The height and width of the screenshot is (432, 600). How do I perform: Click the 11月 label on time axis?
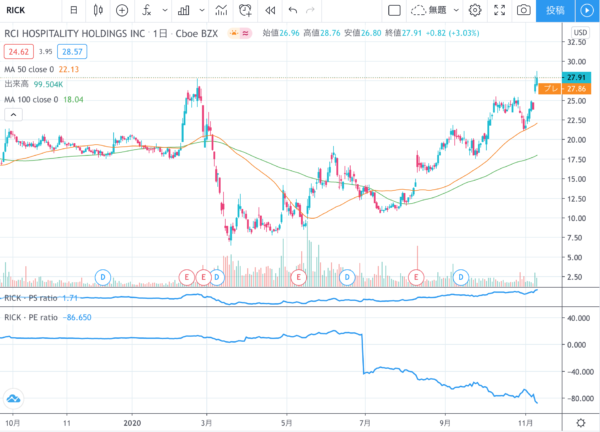tap(525, 423)
